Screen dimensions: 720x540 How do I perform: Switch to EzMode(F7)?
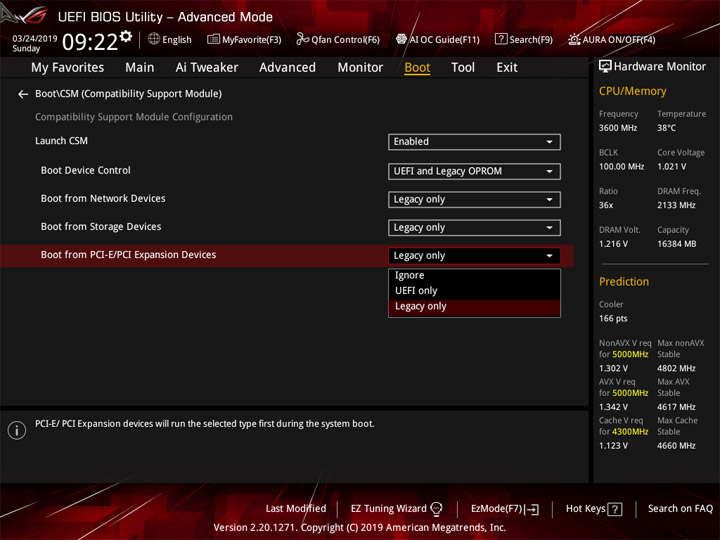coord(505,509)
